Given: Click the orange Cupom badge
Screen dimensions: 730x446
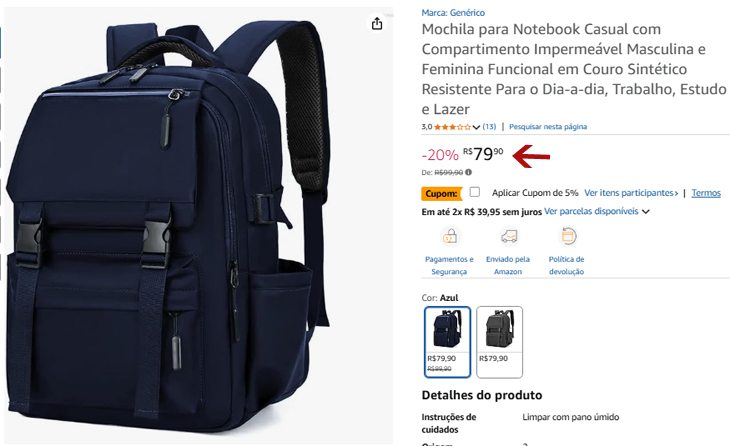Looking at the screenshot, I should point(441,194).
